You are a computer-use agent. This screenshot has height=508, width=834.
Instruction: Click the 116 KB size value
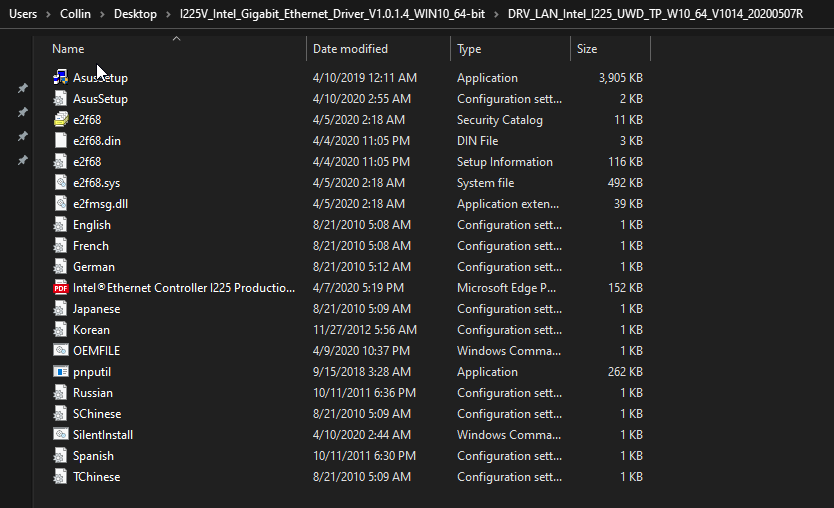click(x=625, y=162)
